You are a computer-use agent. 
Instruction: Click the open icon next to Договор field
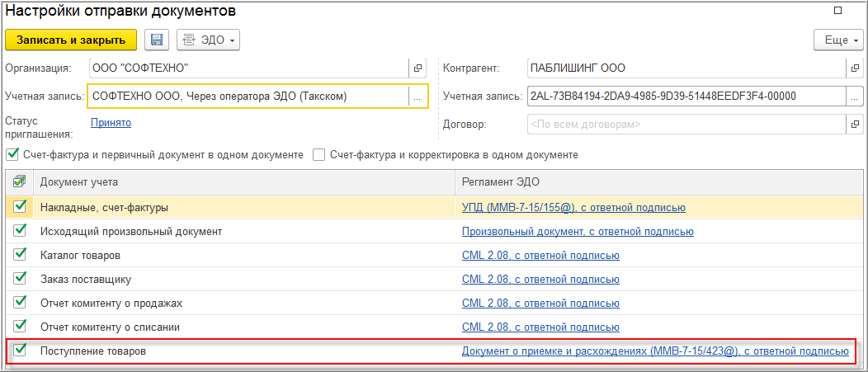854,125
